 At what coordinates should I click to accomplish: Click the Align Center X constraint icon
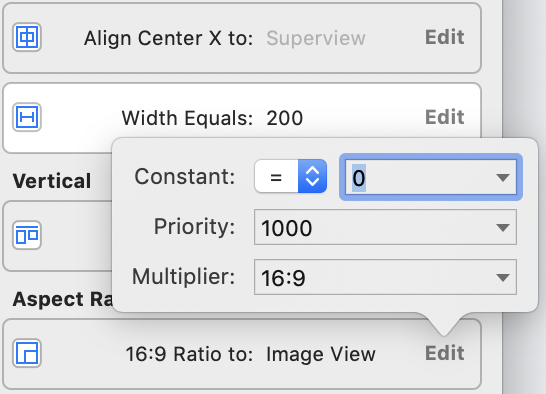(x=27, y=37)
